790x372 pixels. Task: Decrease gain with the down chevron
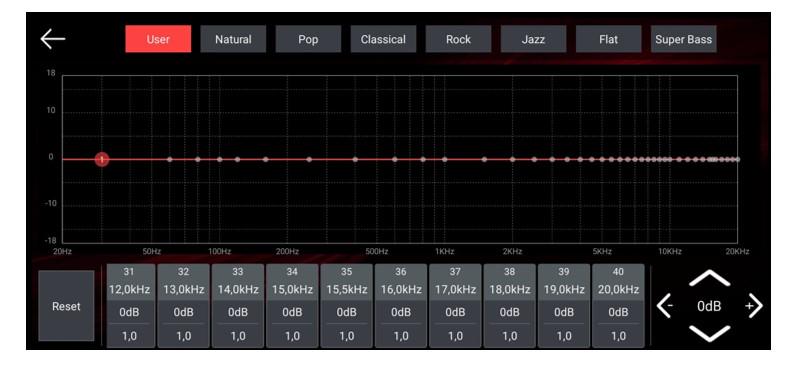709,333
